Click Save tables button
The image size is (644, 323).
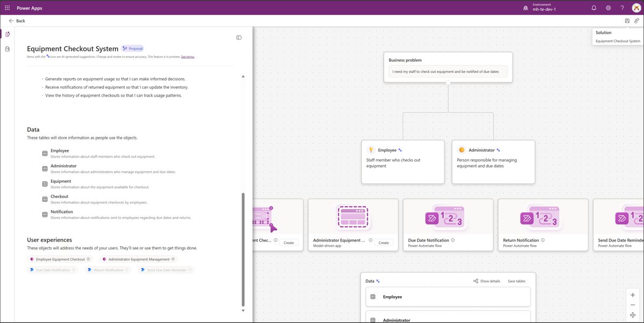[517, 281]
